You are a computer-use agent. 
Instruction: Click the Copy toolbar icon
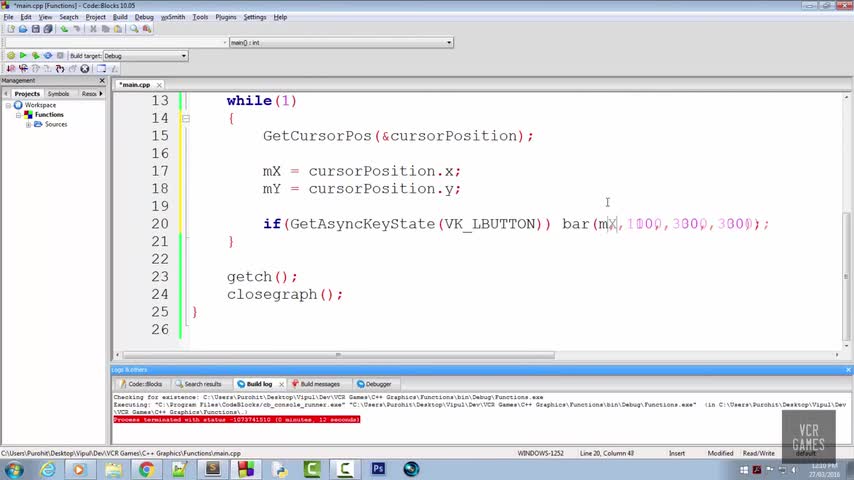click(x=106, y=29)
